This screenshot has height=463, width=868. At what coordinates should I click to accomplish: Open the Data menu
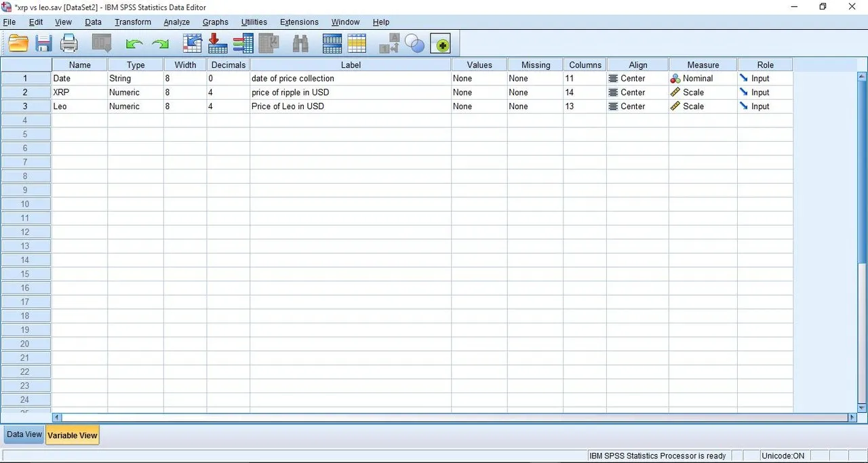(x=93, y=22)
